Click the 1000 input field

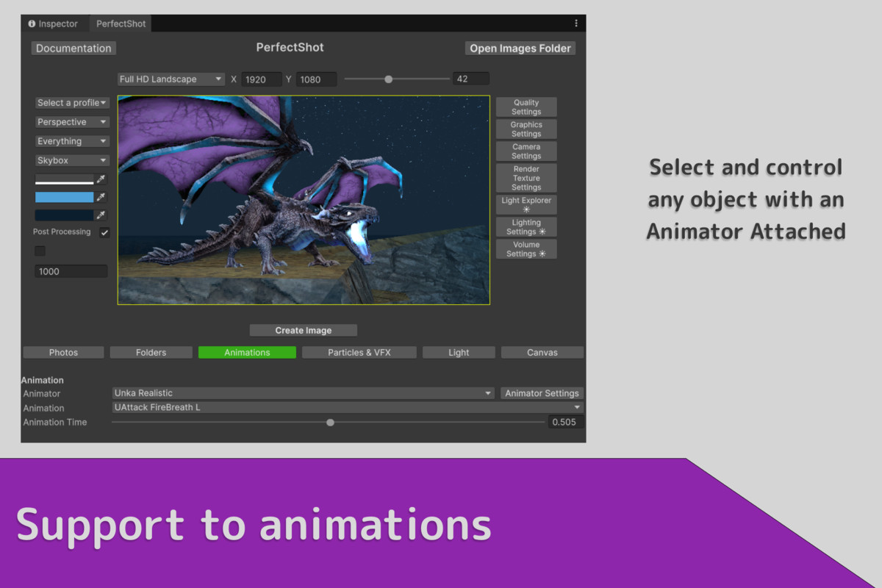71,270
